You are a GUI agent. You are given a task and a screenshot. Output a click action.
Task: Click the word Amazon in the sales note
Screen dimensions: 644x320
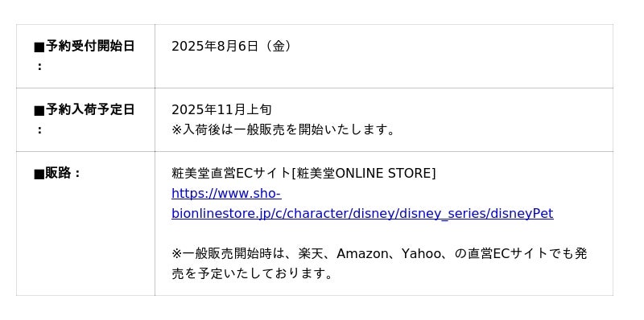click(x=362, y=253)
